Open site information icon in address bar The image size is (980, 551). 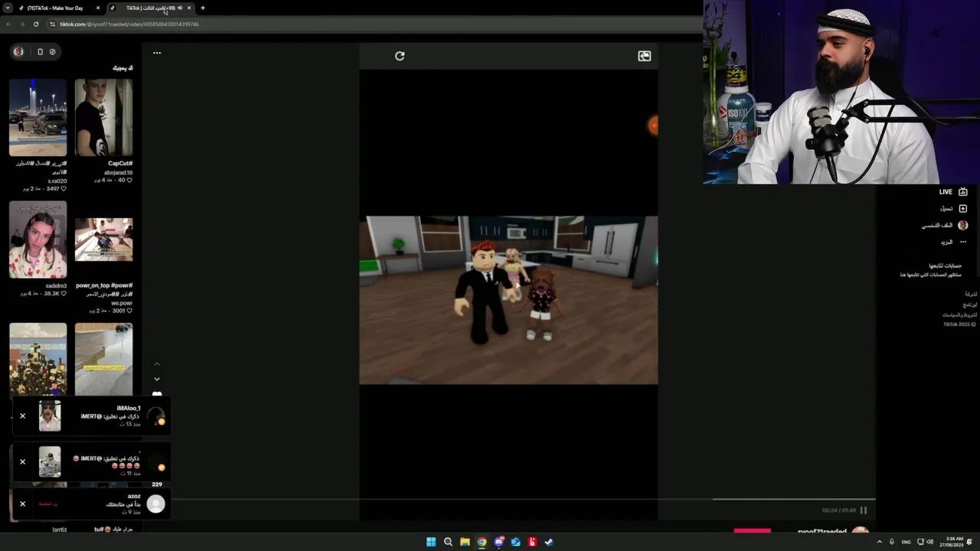click(52, 24)
